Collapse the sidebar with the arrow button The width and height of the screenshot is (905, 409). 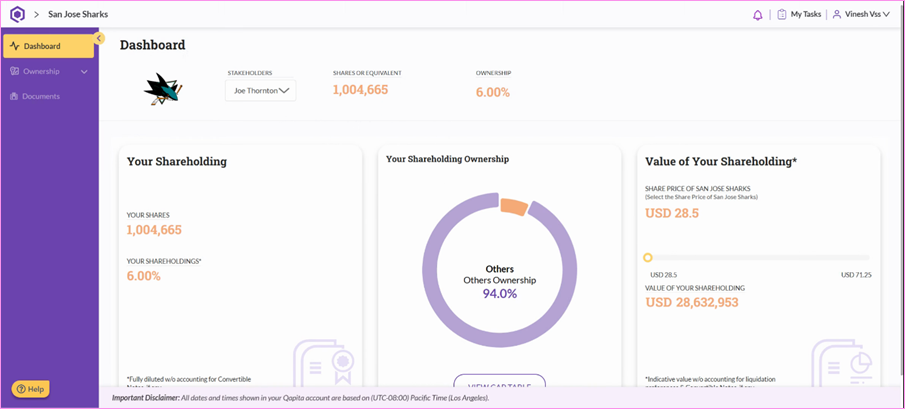tap(99, 38)
